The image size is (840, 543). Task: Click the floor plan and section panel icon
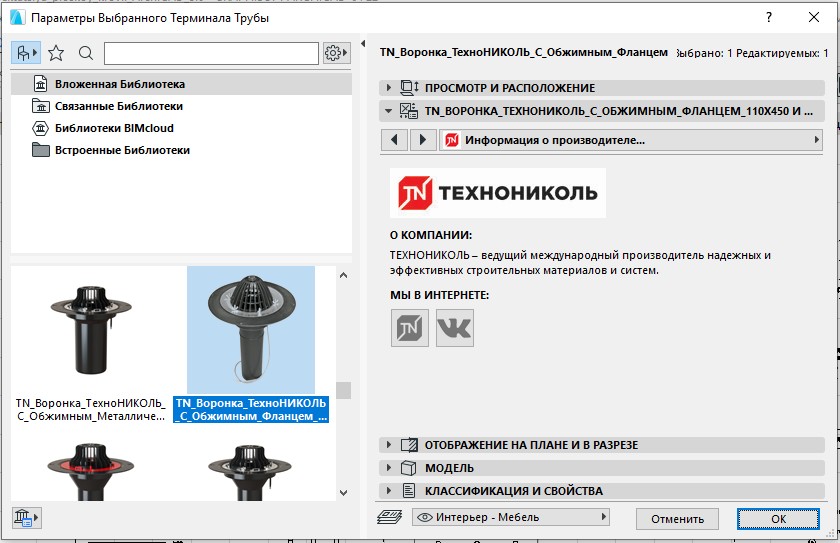(x=409, y=445)
